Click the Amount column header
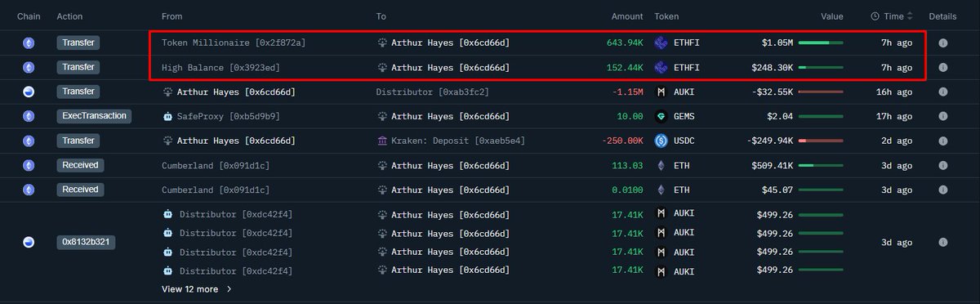This screenshot has width=980, height=304. coord(627,16)
